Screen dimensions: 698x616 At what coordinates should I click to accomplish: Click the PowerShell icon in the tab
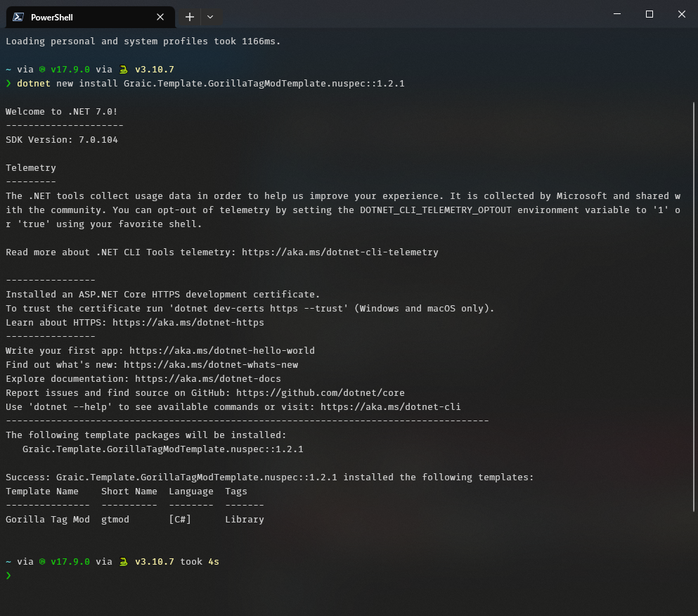tap(18, 17)
